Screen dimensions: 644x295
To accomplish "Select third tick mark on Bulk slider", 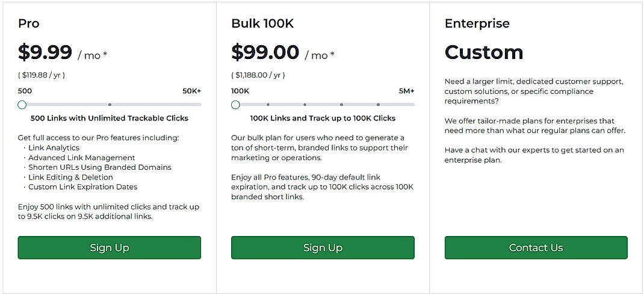I will click(341, 105).
